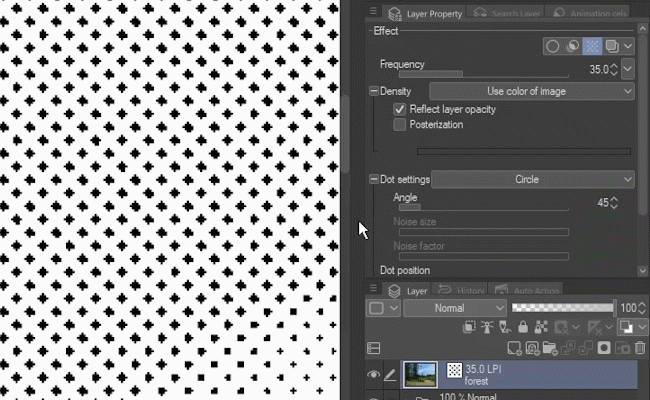Toggle the Tone effect dotted icon
This screenshot has width=650, height=400.
[x=592, y=46]
